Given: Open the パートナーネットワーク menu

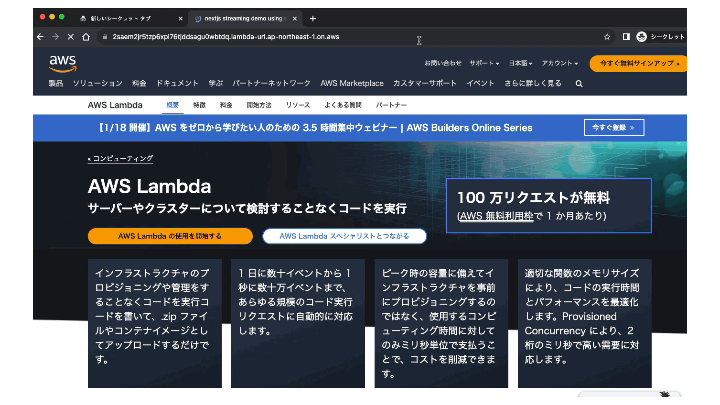Looking at the screenshot, I should pos(271,83).
